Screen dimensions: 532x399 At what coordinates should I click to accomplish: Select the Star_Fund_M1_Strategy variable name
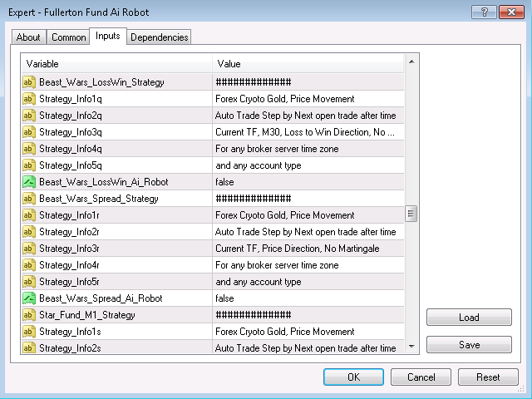tap(87, 315)
